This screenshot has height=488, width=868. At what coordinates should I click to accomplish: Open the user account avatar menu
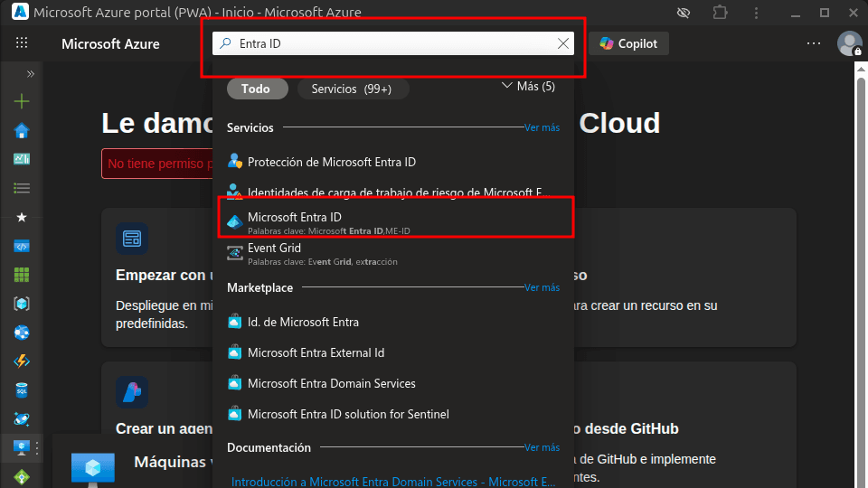pyautogui.click(x=849, y=43)
